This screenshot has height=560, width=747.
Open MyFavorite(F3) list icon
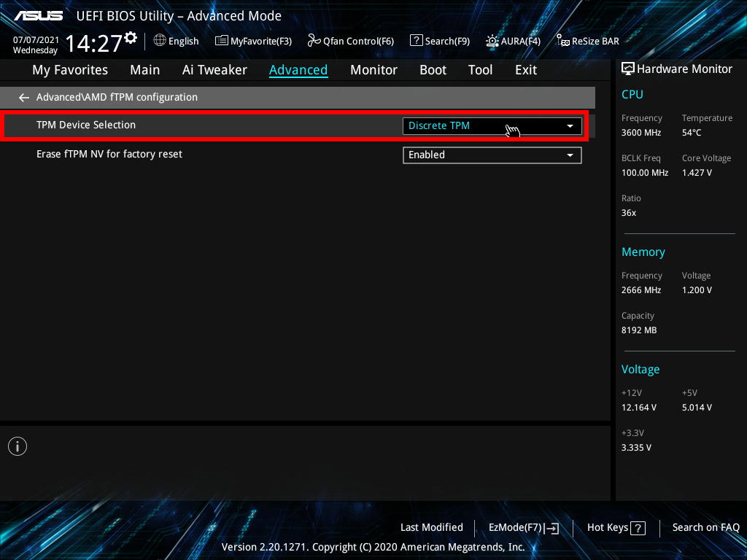221,41
